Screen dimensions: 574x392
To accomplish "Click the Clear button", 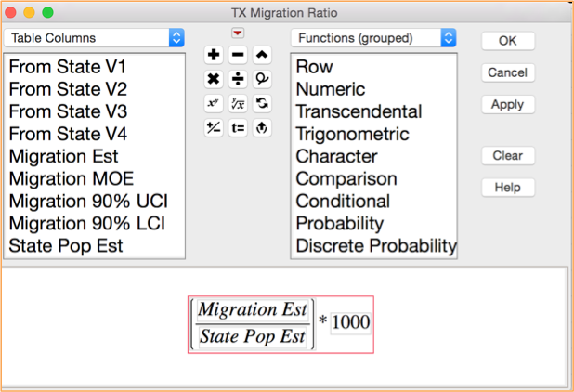I will point(508,155).
